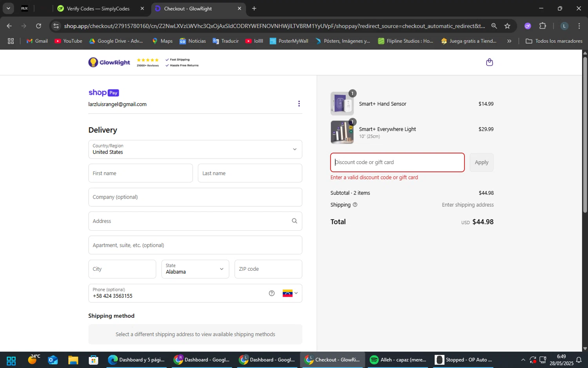The width and height of the screenshot is (588, 368).
Task: Bookmark this page with the star icon
Action: (x=507, y=26)
